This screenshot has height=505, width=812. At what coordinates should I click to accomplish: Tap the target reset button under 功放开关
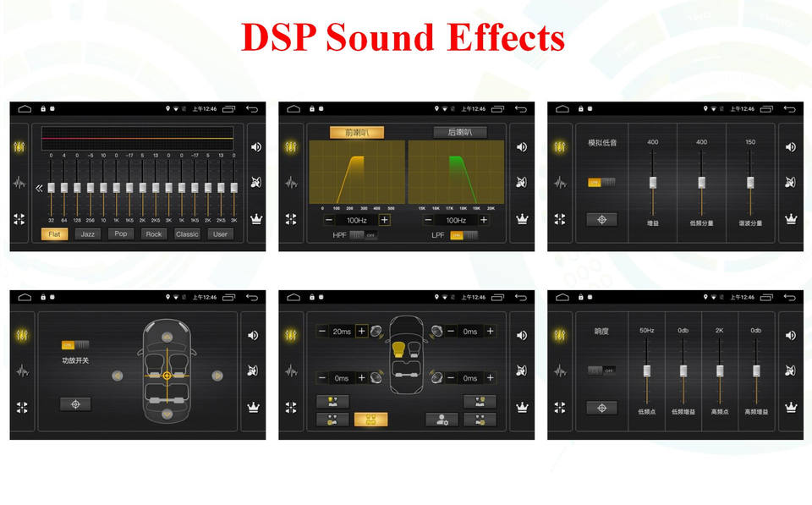tap(75, 404)
